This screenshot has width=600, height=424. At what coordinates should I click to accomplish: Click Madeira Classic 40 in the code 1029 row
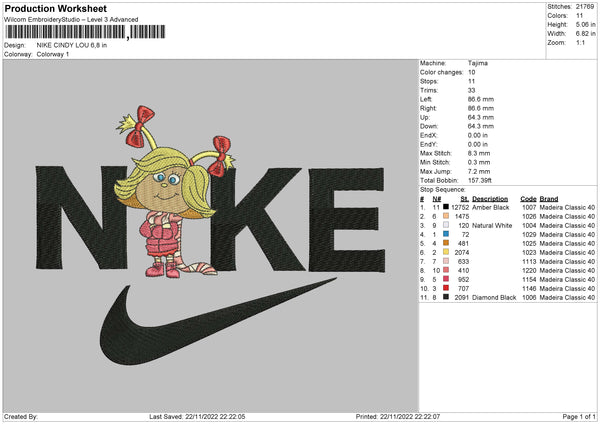[x=567, y=235]
